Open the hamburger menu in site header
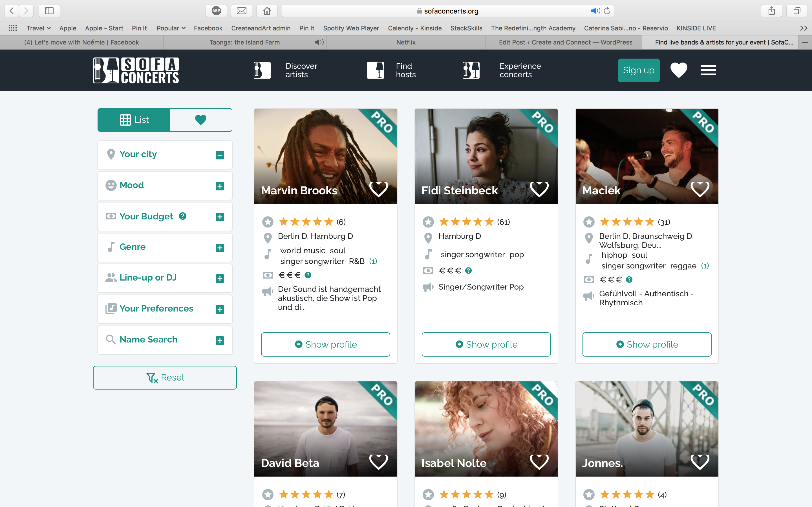 click(x=708, y=70)
